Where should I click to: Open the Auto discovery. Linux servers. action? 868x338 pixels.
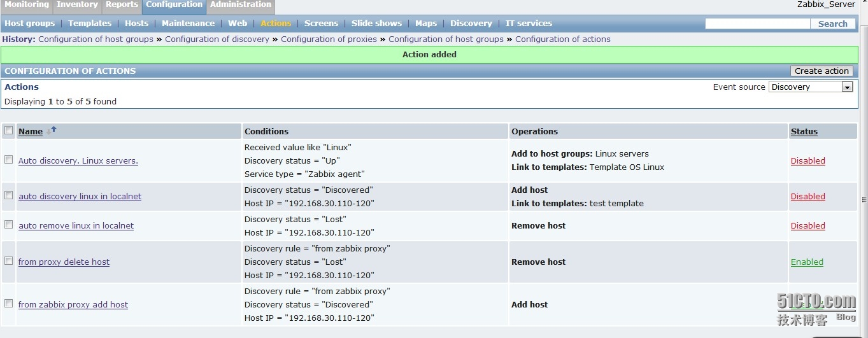pyautogui.click(x=78, y=161)
